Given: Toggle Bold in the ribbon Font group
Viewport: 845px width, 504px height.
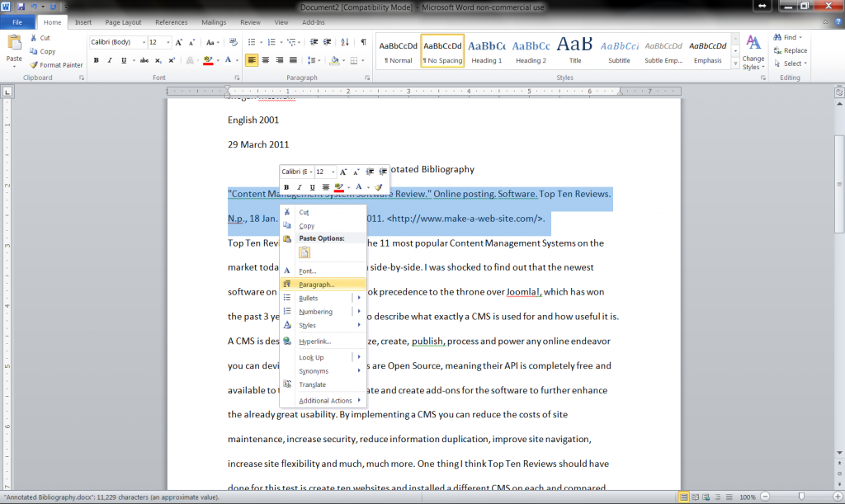Looking at the screenshot, I should tap(97, 60).
